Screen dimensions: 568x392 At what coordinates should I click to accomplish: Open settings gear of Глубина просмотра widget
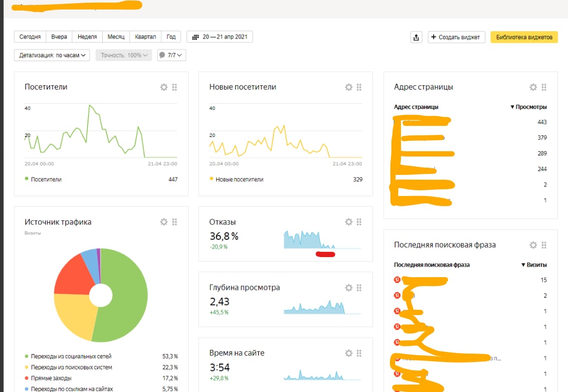[348, 288]
